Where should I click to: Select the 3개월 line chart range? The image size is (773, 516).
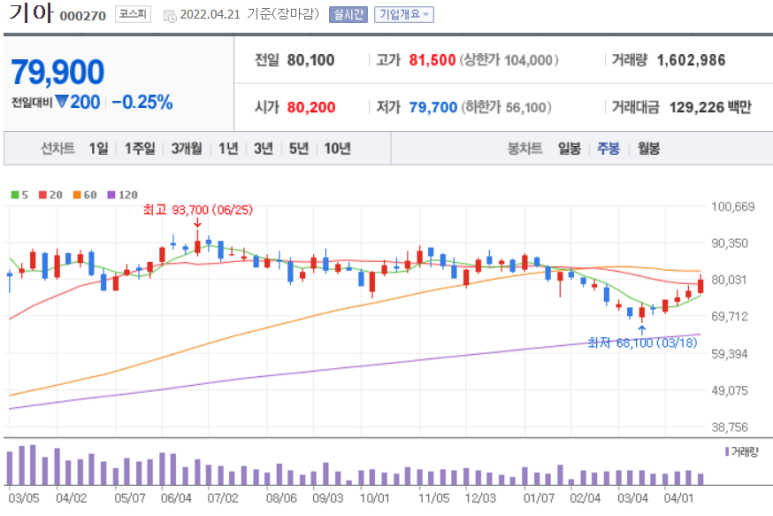pos(186,149)
